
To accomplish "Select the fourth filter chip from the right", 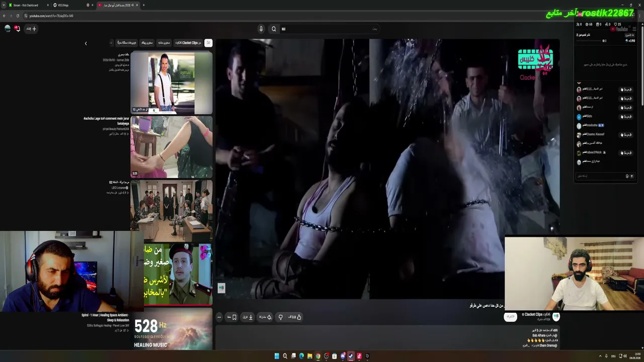I will (x=147, y=43).
